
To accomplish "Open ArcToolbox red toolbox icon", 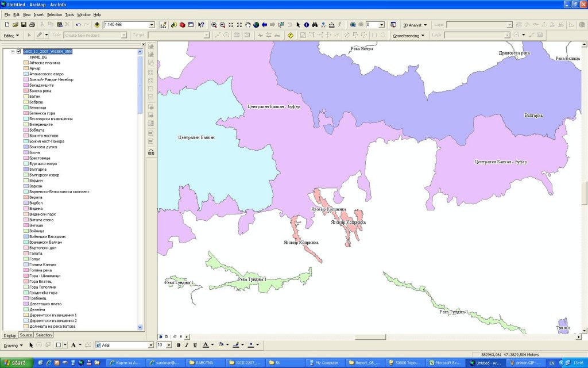I will pyautogui.click(x=182, y=25).
